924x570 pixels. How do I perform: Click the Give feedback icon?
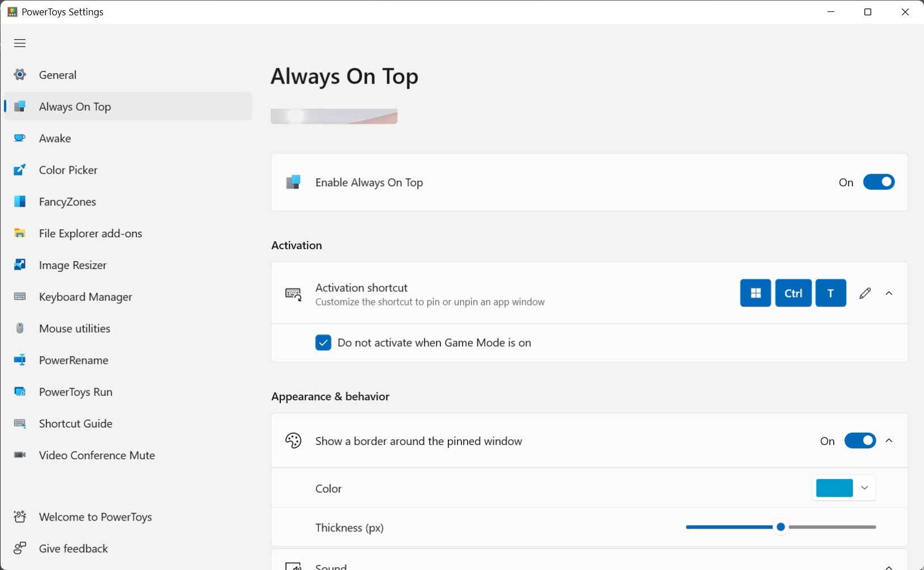pyautogui.click(x=20, y=548)
